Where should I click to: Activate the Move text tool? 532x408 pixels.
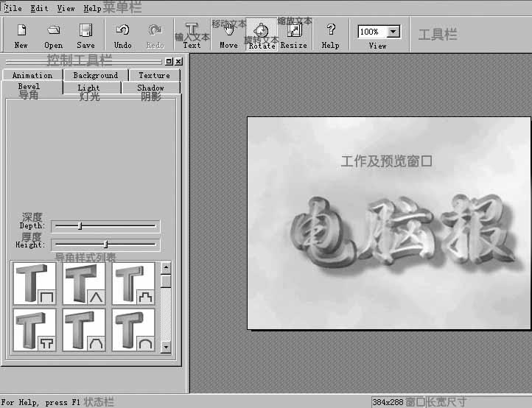tap(228, 35)
